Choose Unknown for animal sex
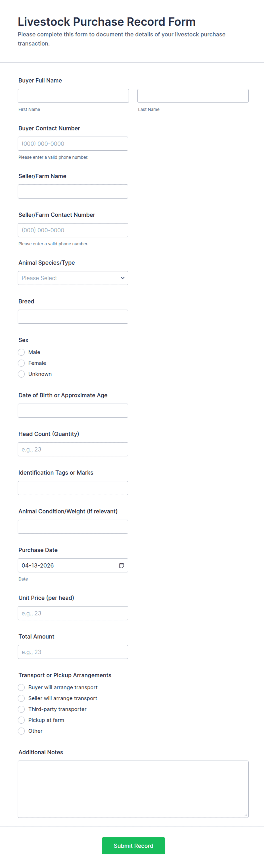Viewport: 264px width, 868px height. (21, 374)
